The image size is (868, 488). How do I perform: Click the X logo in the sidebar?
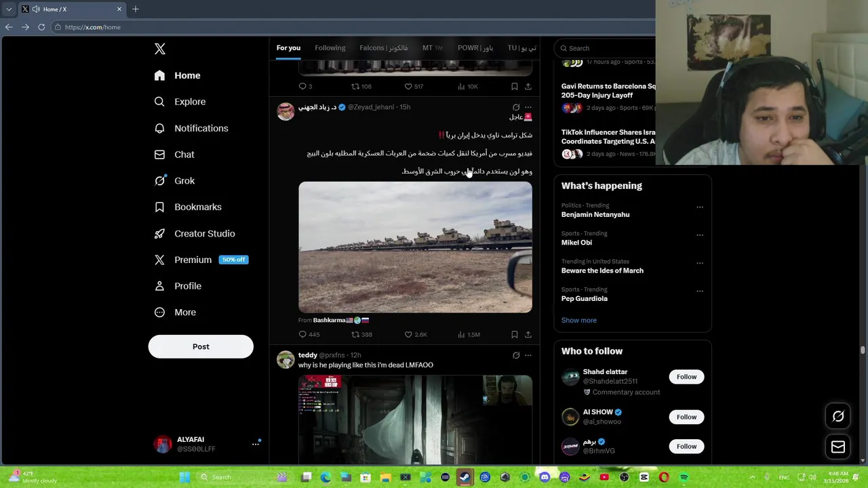coord(160,49)
